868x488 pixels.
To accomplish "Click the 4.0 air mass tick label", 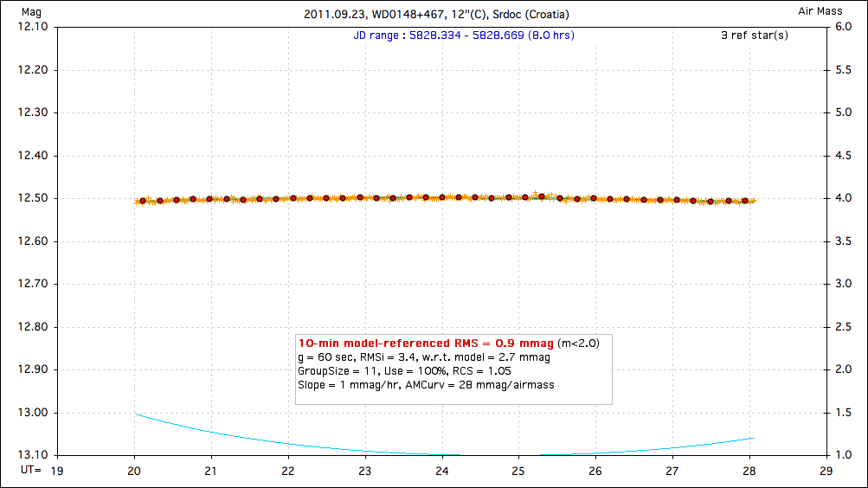I will coord(843,198).
